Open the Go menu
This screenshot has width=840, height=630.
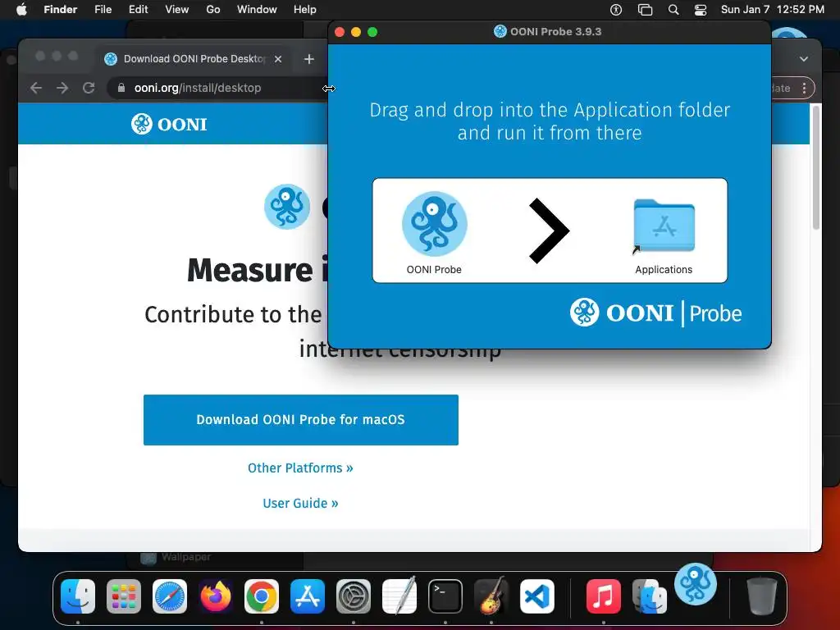(x=213, y=10)
